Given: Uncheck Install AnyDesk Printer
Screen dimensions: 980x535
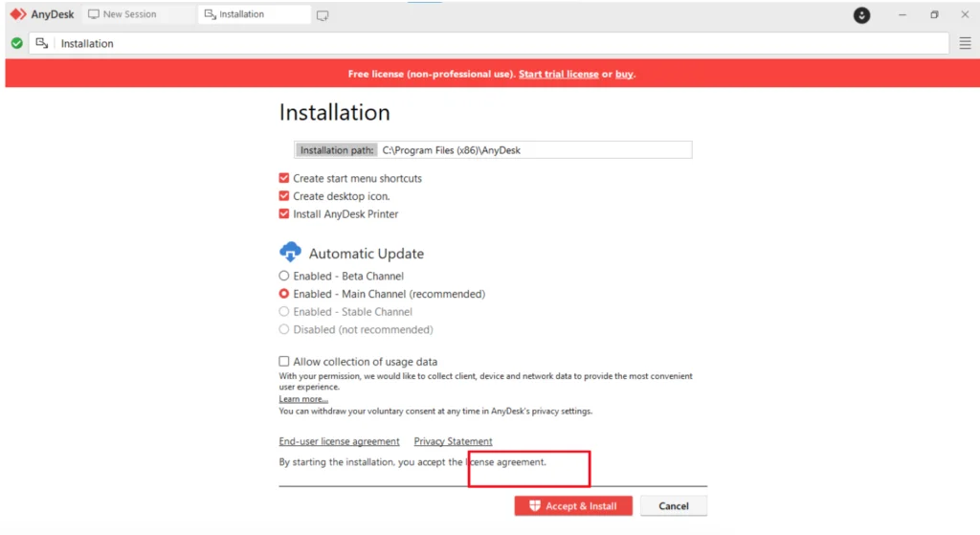Looking at the screenshot, I should pos(283,213).
